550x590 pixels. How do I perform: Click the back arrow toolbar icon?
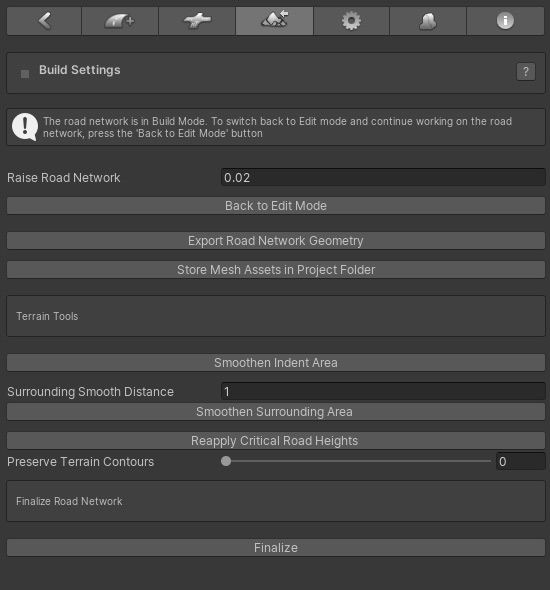tap(44, 21)
